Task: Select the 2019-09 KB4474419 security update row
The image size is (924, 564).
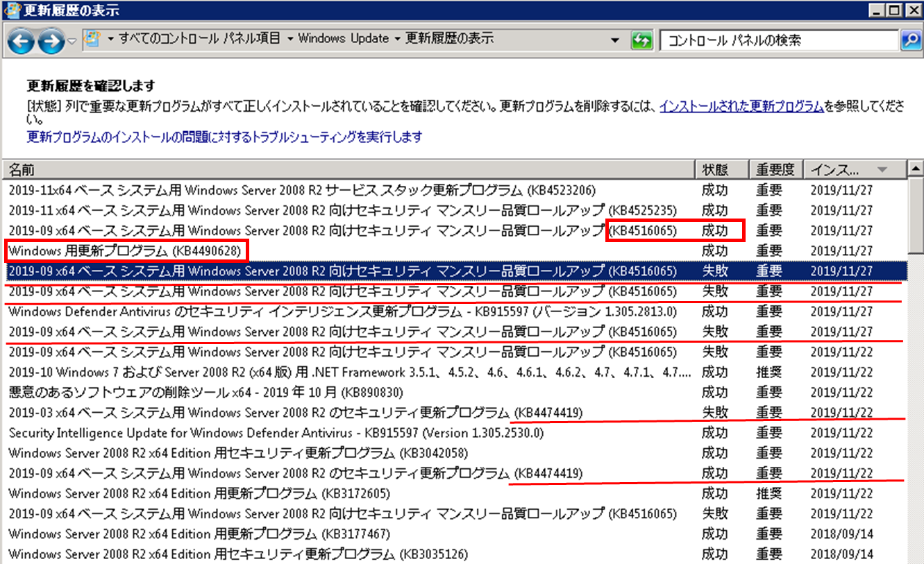Action: click(x=455, y=473)
